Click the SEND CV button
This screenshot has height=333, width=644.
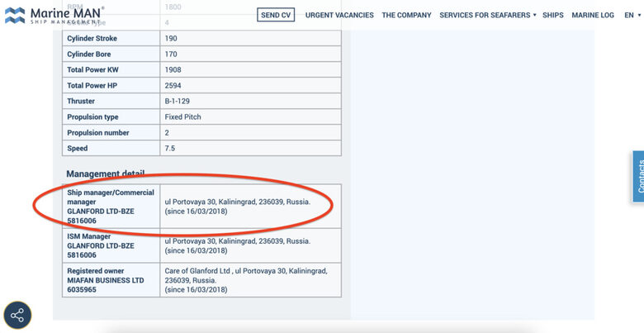point(275,15)
